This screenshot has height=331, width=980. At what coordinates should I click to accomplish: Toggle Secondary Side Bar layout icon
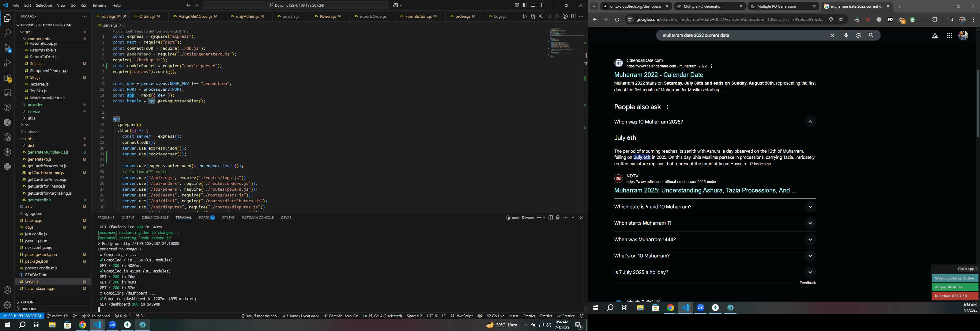coord(541,5)
